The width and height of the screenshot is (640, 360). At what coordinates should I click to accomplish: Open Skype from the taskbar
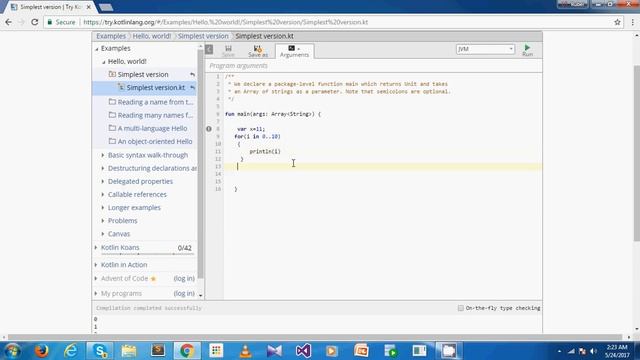pyautogui.click(x=100, y=351)
